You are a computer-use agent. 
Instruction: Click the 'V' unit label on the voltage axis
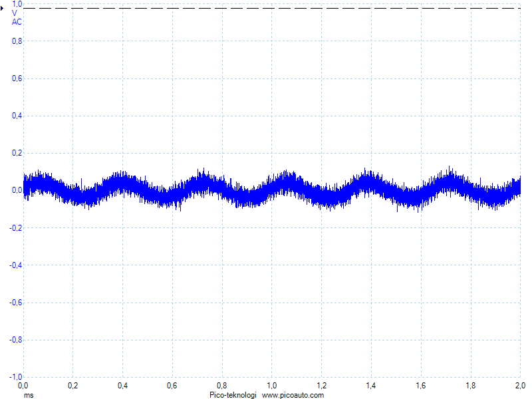(14, 13)
